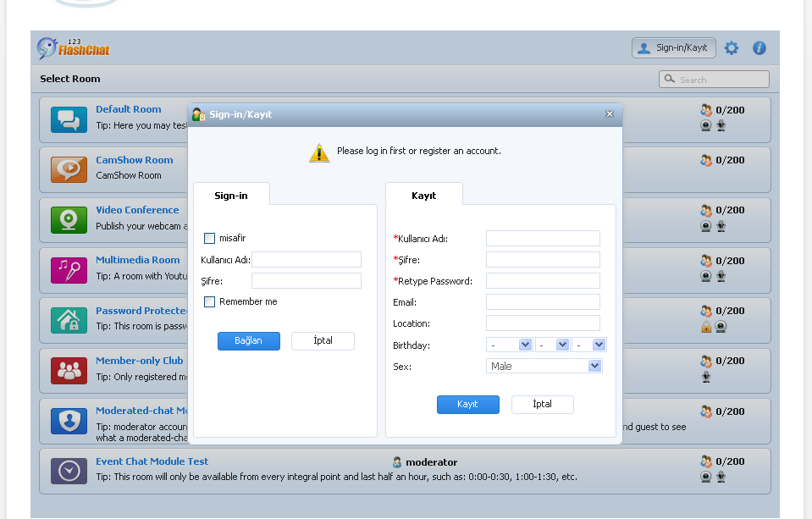Click the warning triangle icon in dialog
The height and width of the screenshot is (519, 812).
319,152
